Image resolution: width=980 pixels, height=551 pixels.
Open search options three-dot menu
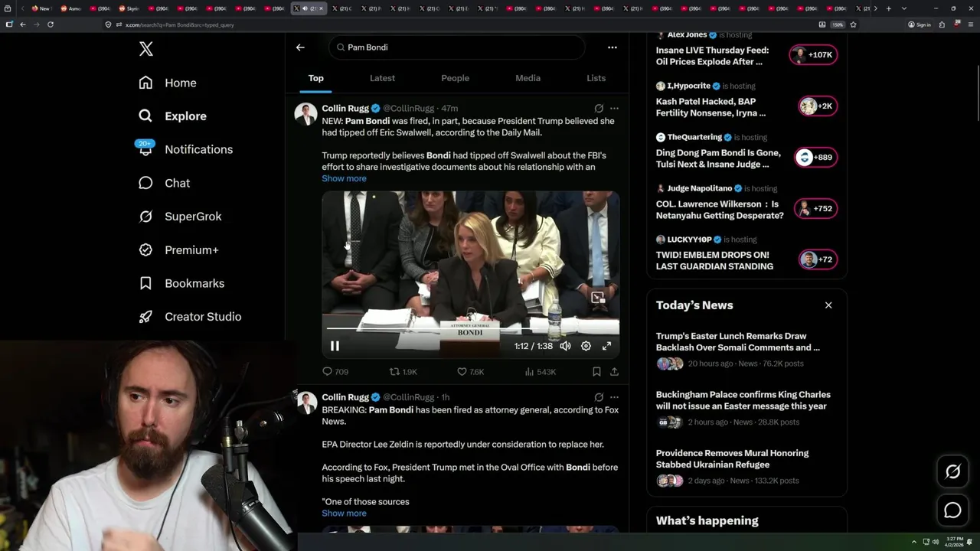(612, 47)
